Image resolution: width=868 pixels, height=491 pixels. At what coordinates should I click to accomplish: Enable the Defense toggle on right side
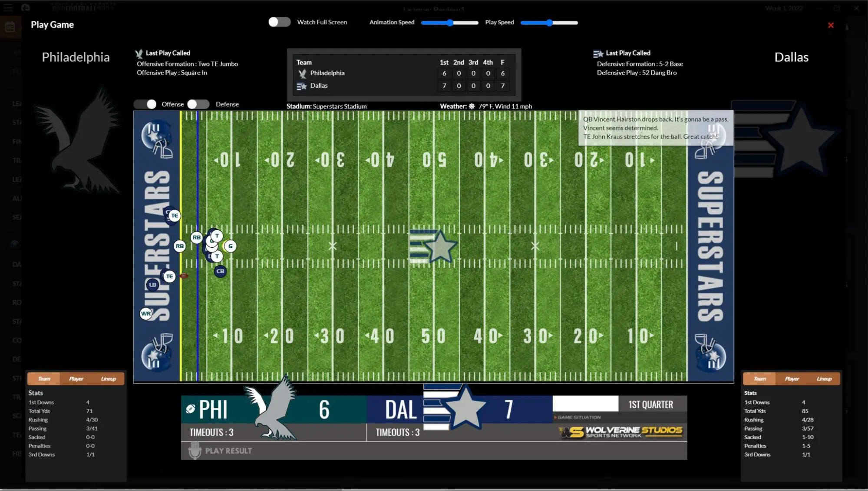[197, 104]
